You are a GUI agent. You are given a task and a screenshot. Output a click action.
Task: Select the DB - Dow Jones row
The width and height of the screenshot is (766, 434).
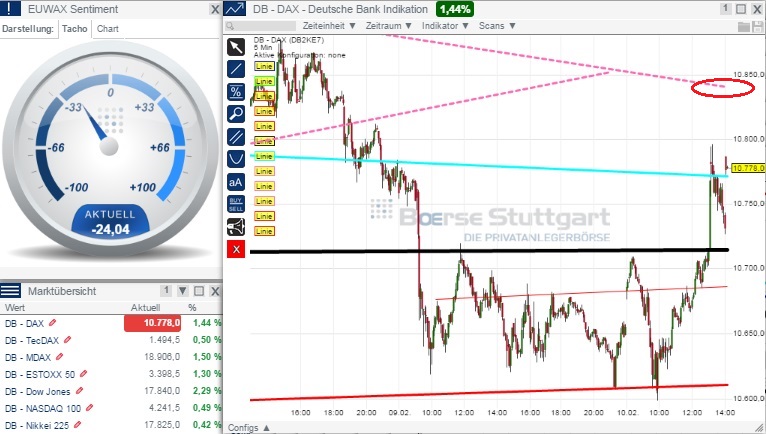click(x=111, y=391)
